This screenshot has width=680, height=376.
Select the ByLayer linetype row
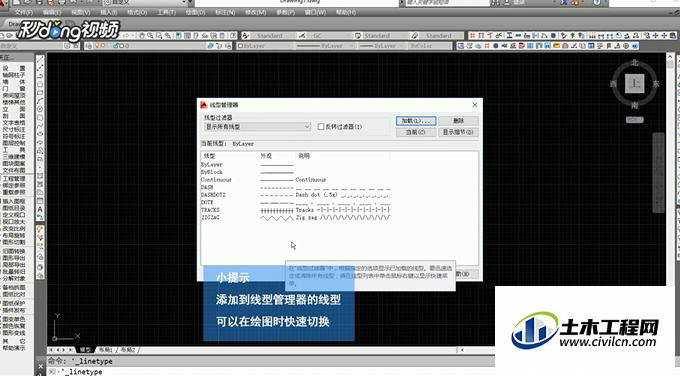[296, 165]
